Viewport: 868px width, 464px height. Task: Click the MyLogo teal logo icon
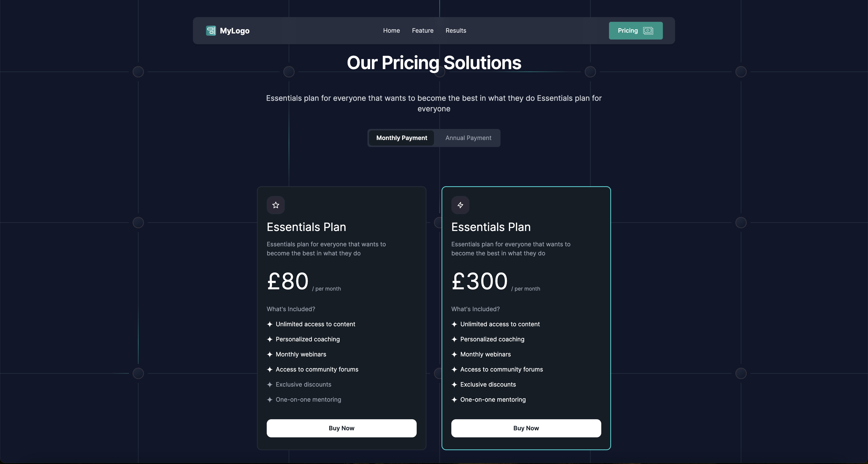(211, 31)
